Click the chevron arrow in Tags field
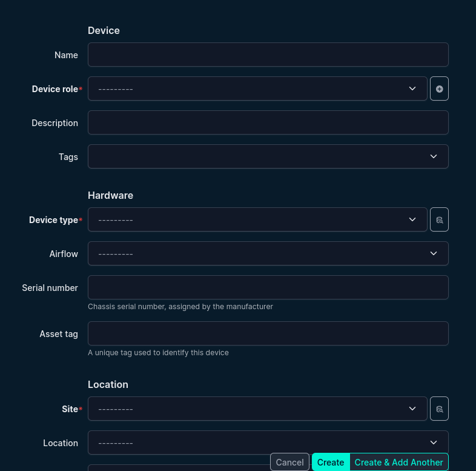476x471 pixels. tap(434, 156)
